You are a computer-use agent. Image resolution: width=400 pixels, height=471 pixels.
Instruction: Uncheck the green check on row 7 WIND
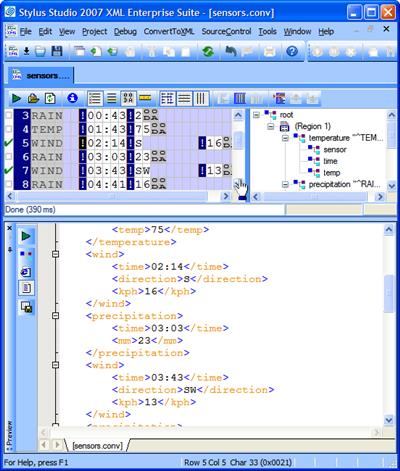(x=8, y=170)
